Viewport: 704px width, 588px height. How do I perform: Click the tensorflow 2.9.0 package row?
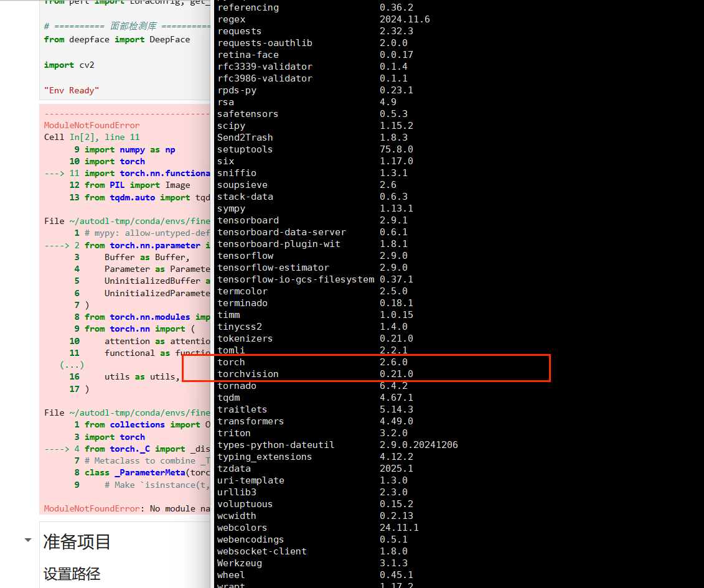click(312, 256)
